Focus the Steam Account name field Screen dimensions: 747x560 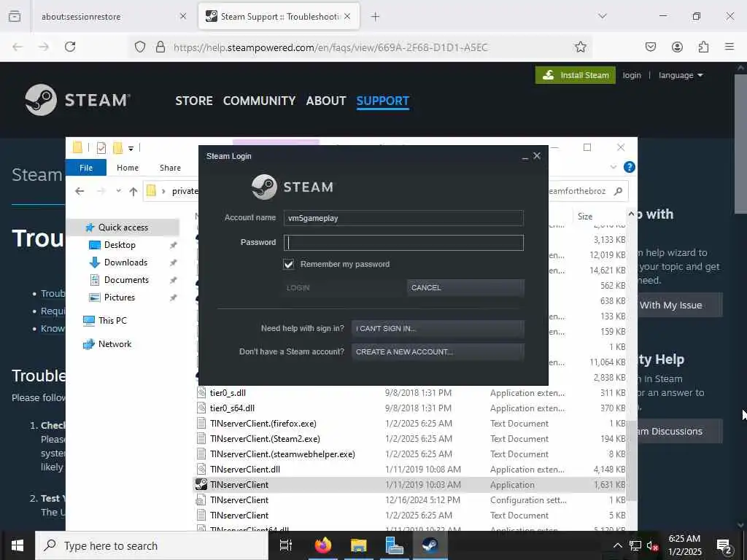tap(403, 218)
